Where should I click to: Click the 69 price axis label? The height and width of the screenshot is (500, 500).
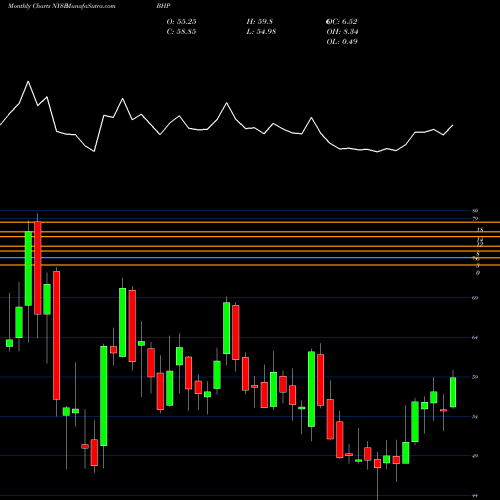coord(475,298)
